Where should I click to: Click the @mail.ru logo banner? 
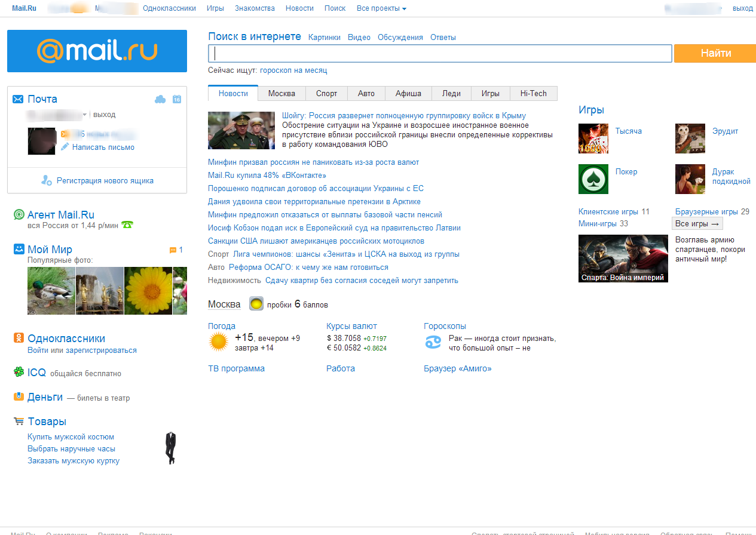[x=97, y=51]
